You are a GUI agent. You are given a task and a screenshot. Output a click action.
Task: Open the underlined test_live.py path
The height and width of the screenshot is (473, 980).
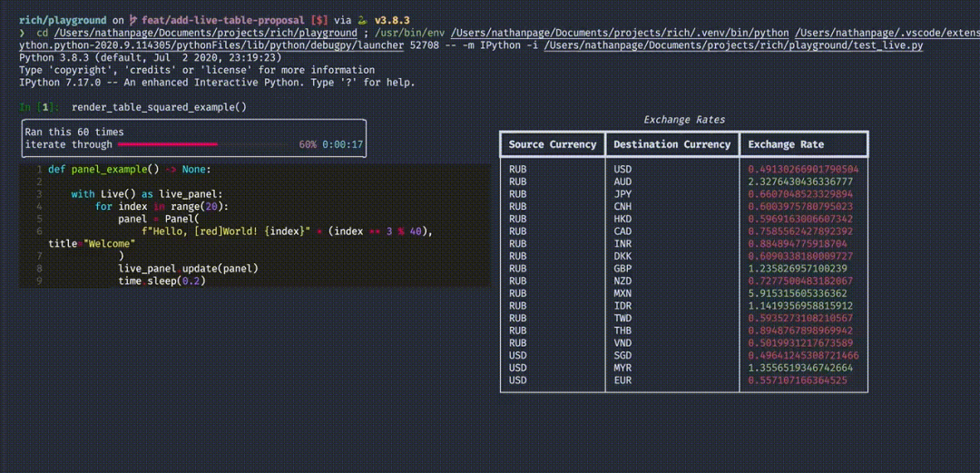pos(733,45)
